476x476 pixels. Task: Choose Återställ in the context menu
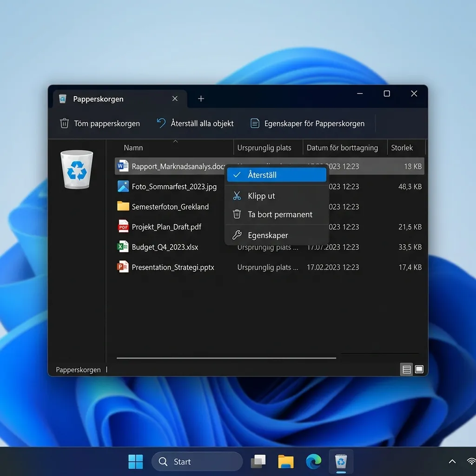pyautogui.click(x=277, y=175)
